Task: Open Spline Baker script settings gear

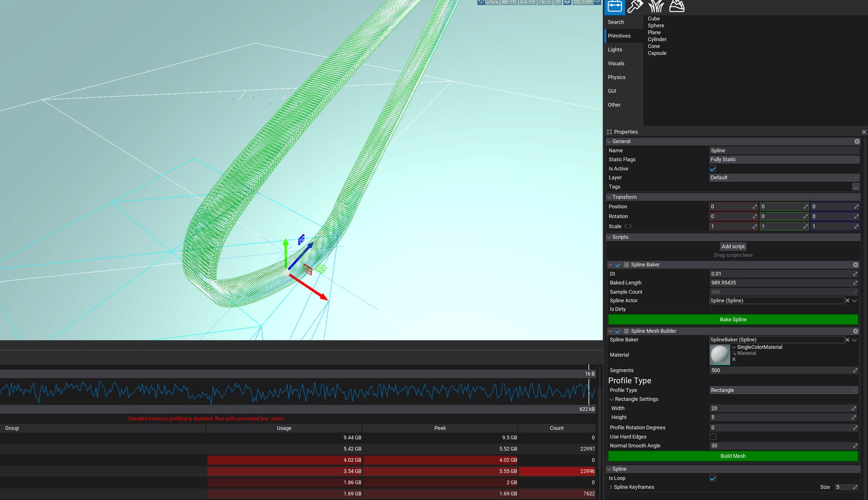Action: tap(855, 265)
